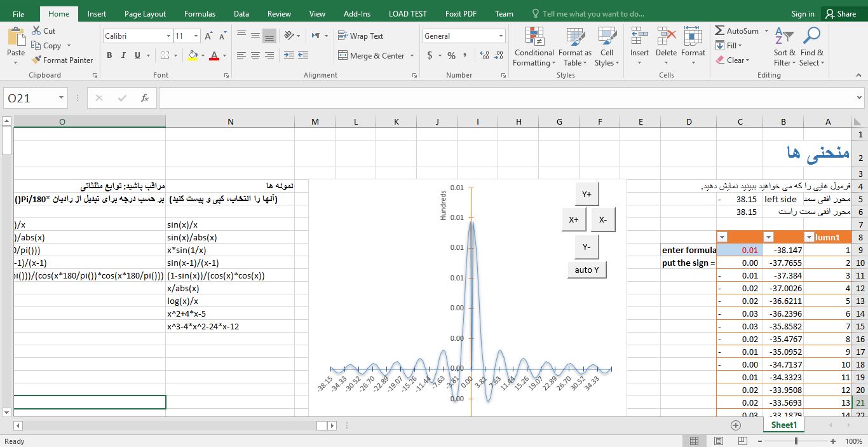
Task: Click the Orientation icon
Action: (x=289, y=36)
